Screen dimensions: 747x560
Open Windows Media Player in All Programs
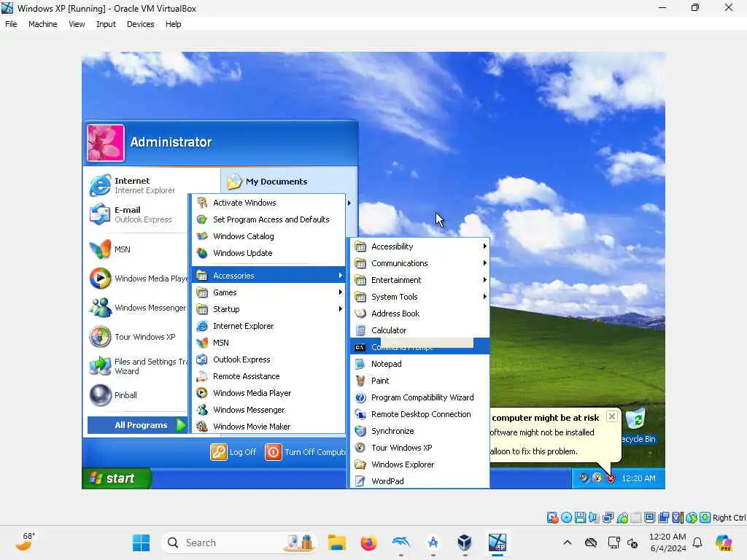point(268,393)
